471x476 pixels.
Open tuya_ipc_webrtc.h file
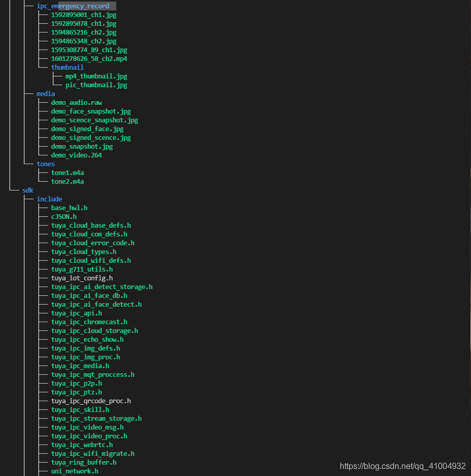(82, 445)
